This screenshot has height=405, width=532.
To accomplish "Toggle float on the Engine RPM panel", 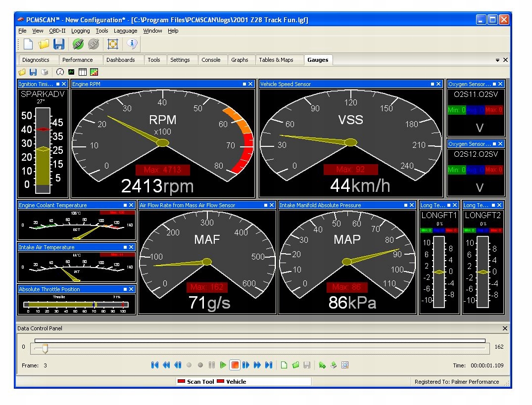I will (x=244, y=85).
